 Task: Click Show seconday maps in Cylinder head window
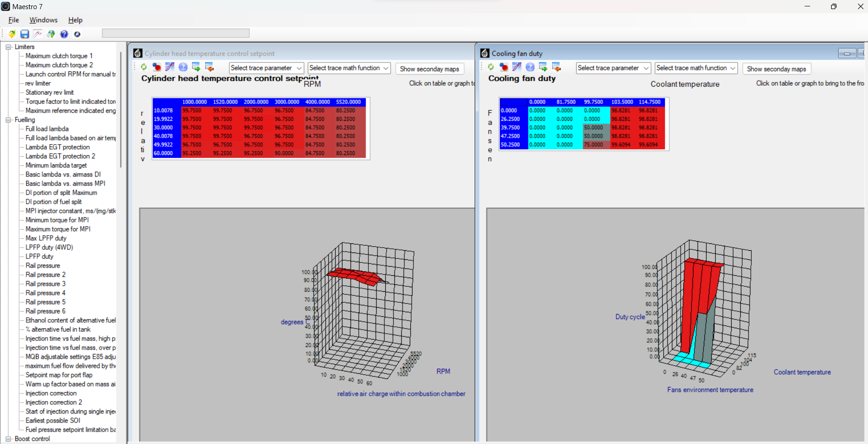click(x=429, y=69)
